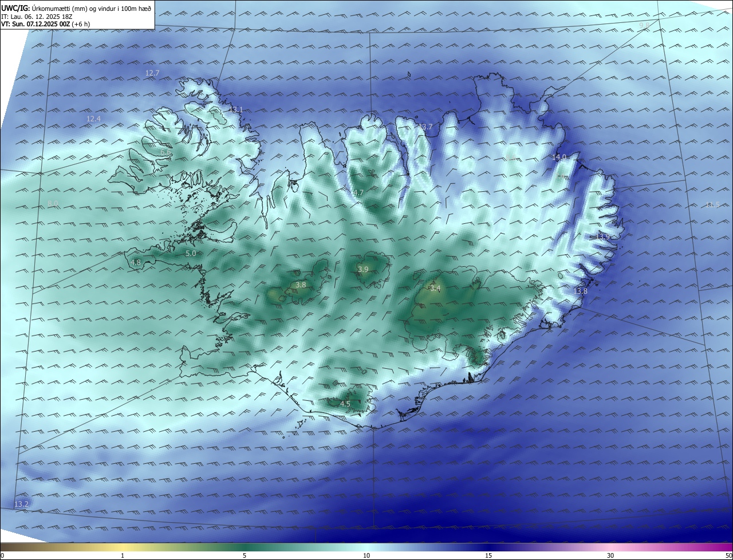Screen dimensions: 733x560
Task: Click the 13.7 value label on the north coast
Action: click(x=425, y=127)
